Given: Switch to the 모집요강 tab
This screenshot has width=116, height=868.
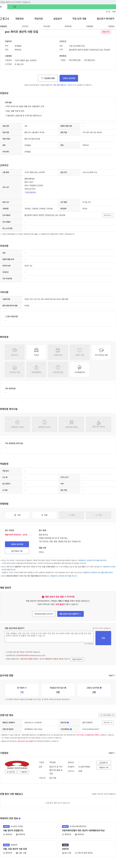Looking at the screenshot, I should tap(3, 26).
